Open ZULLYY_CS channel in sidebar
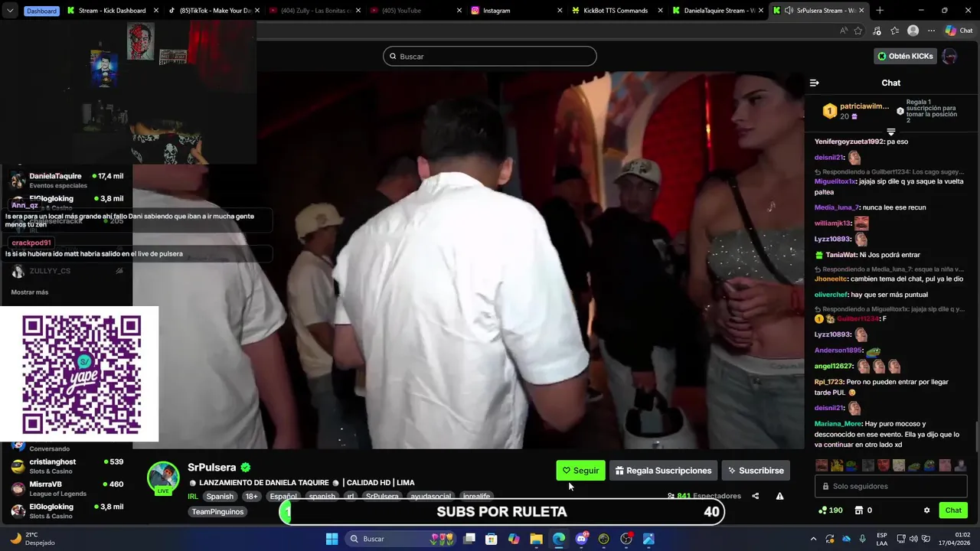The height and width of the screenshot is (551, 980). pyautogui.click(x=67, y=271)
